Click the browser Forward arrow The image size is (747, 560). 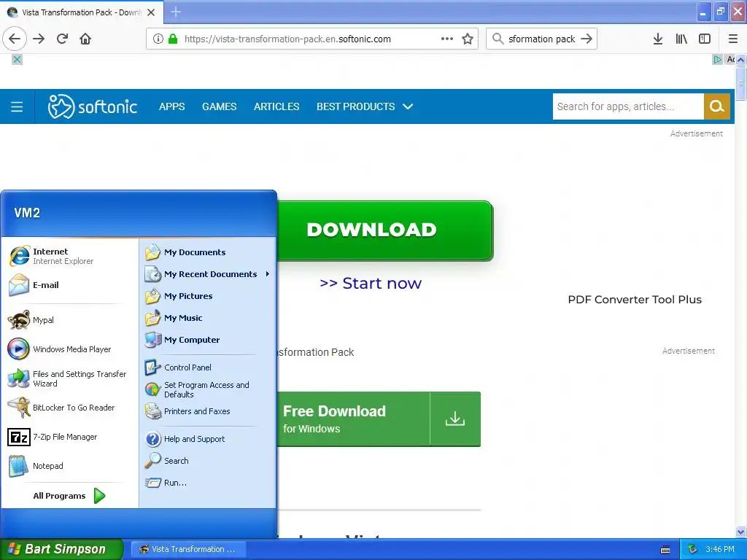click(39, 39)
